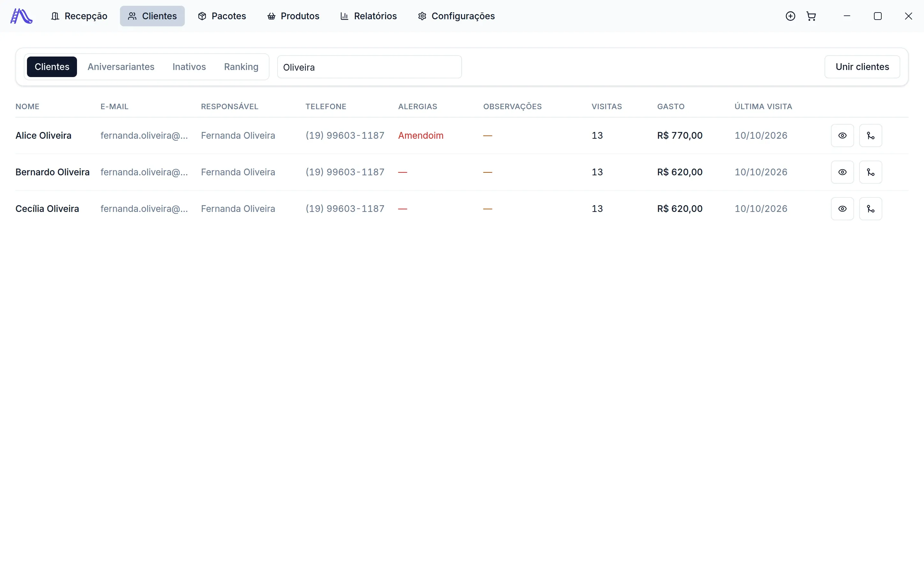
Task: Click the GASTO column header
Action: tap(671, 107)
